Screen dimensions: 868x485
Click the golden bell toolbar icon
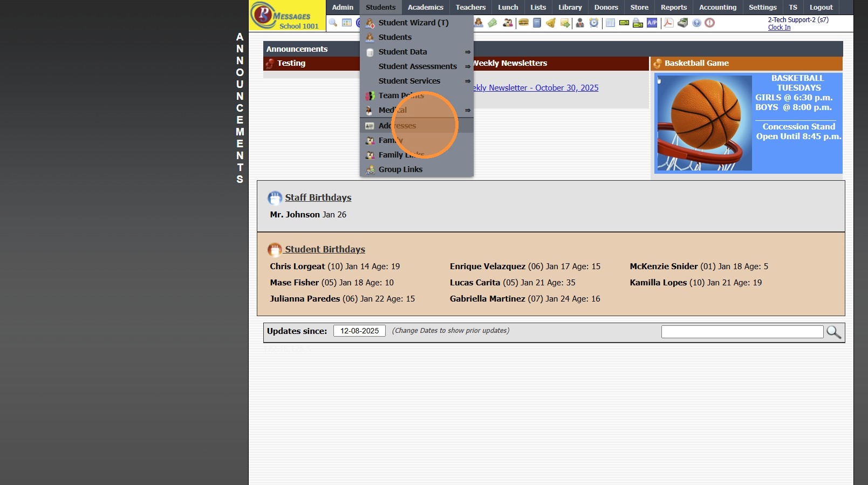coord(551,23)
